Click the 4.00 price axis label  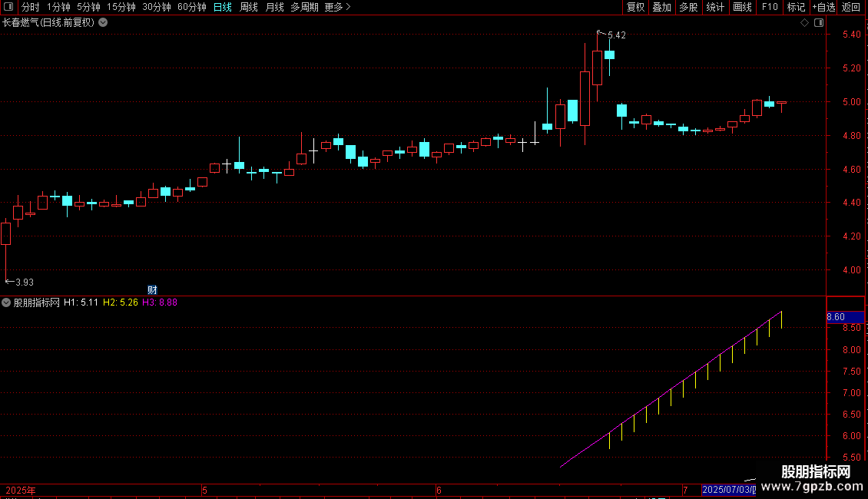[x=851, y=270]
